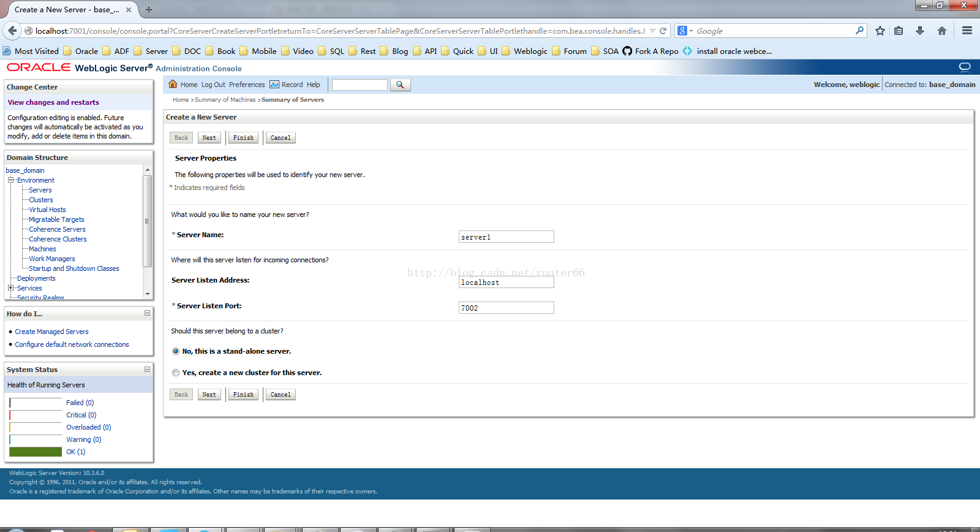Click Home breadcrumb link
Image resolution: width=980 pixels, height=532 pixels.
pyautogui.click(x=181, y=99)
